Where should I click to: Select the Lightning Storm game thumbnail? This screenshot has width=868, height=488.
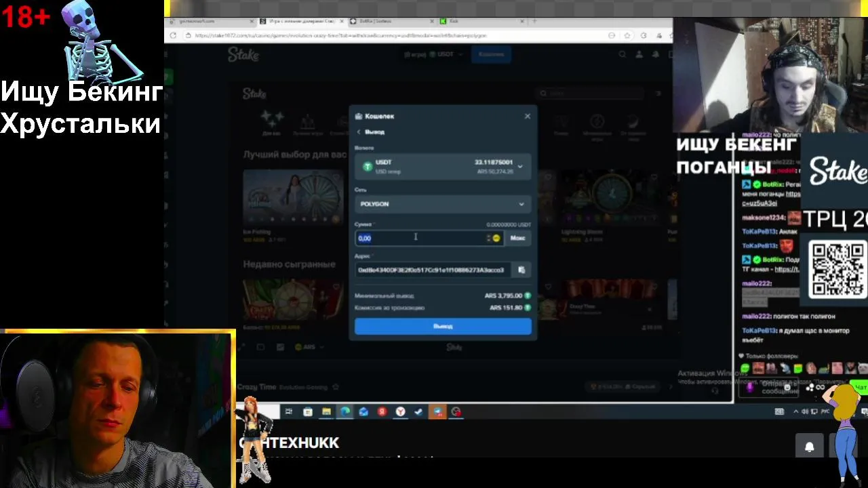612,197
